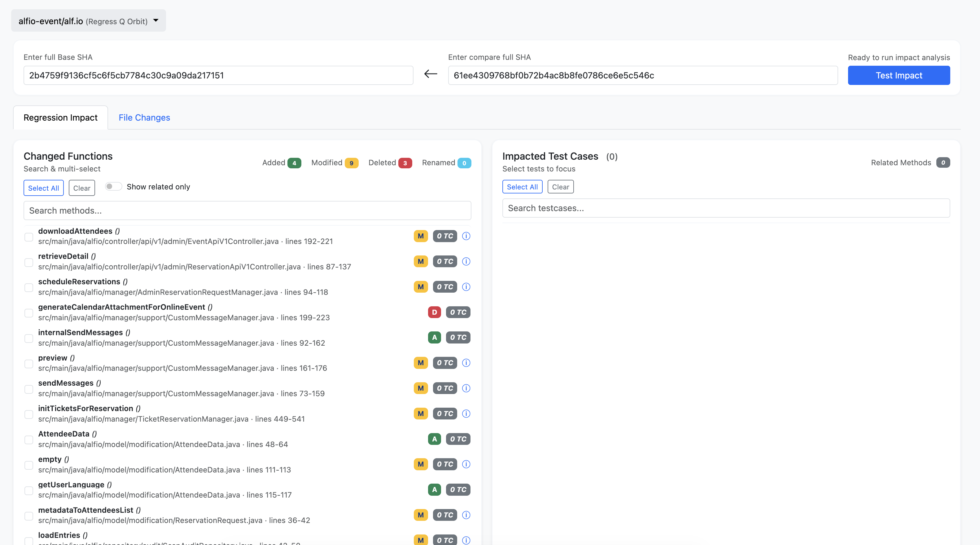Click the Test Impact button

tap(899, 75)
